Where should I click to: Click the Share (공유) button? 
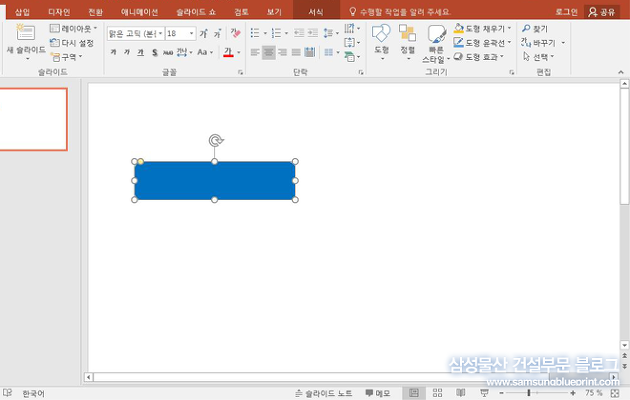tap(601, 12)
